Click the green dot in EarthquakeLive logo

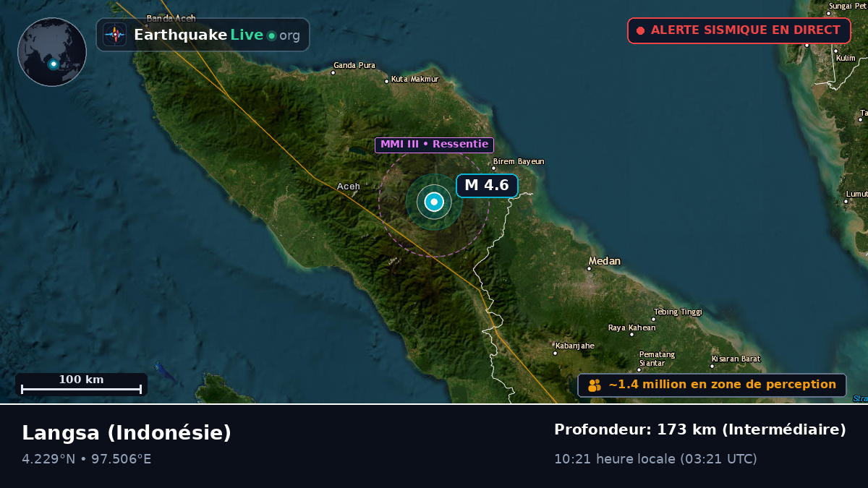point(271,35)
